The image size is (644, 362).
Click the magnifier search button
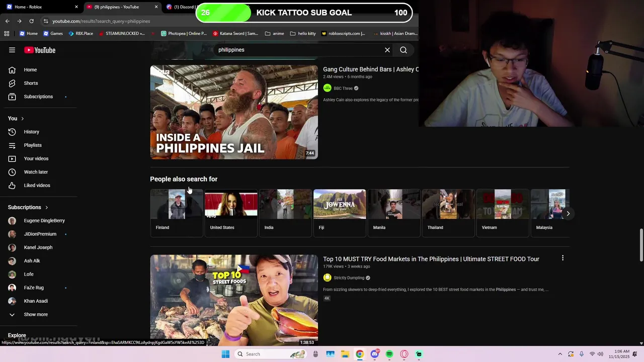[x=404, y=50]
